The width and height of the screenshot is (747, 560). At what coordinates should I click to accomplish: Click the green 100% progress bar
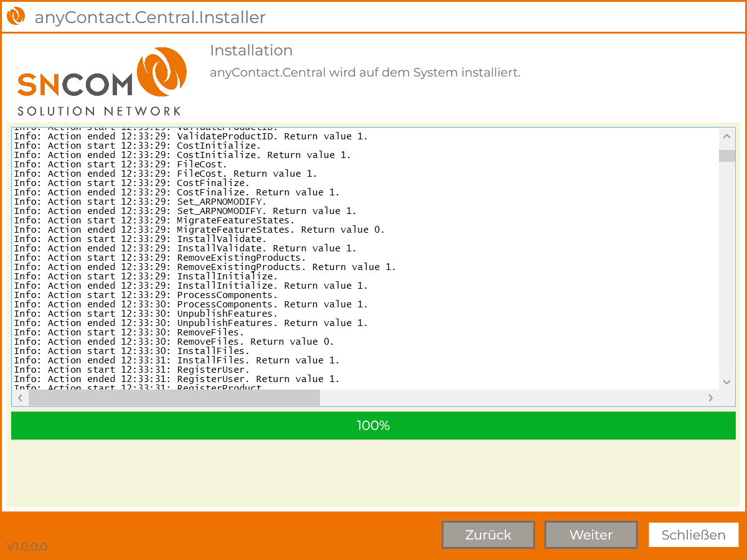pos(374,426)
